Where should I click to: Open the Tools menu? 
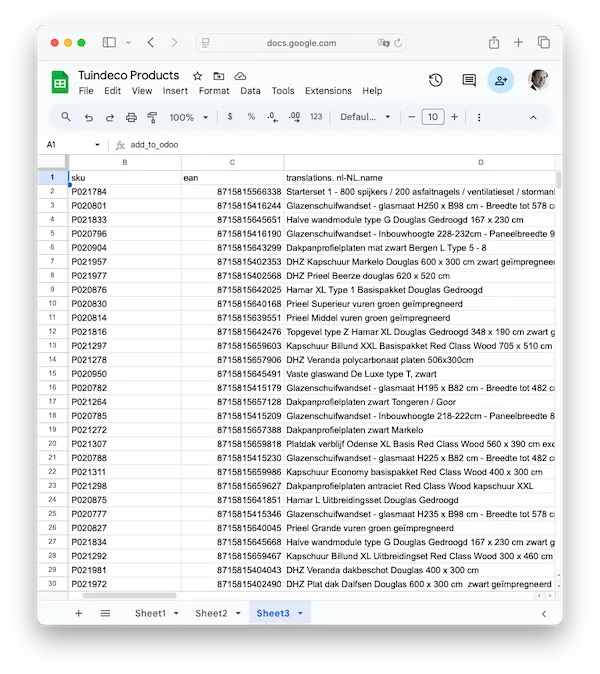coord(283,91)
